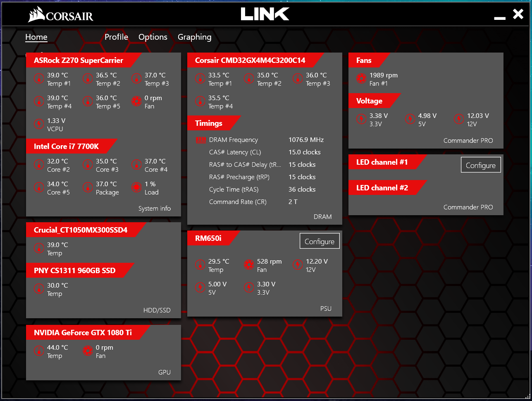
Task: Open the Options tab
Action: [153, 37]
